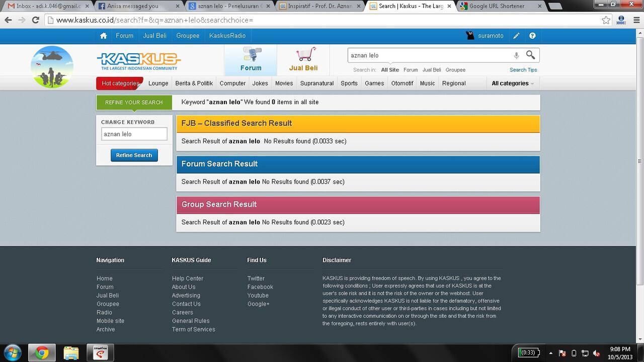644x362 pixels.
Task: Open the Lounge category
Action: [x=158, y=83]
